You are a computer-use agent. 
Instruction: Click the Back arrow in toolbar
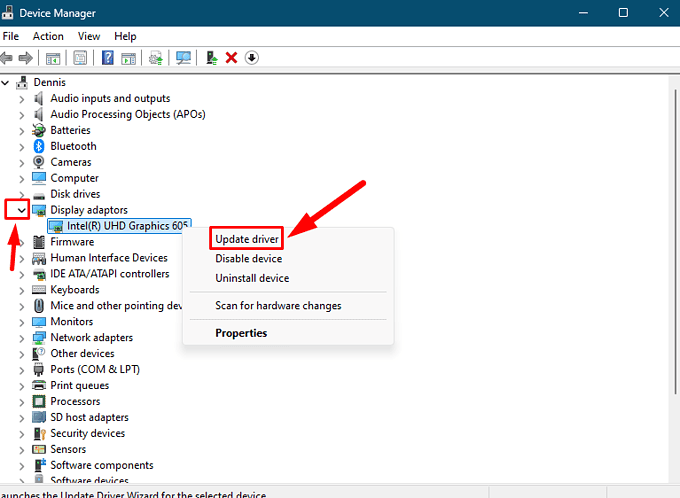[9, 58]
